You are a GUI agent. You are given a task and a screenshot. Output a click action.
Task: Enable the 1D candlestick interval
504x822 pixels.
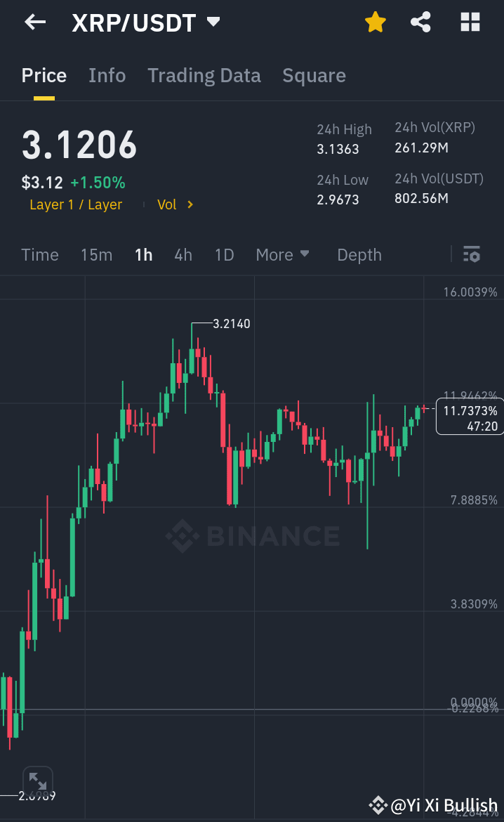click(224, 255)
